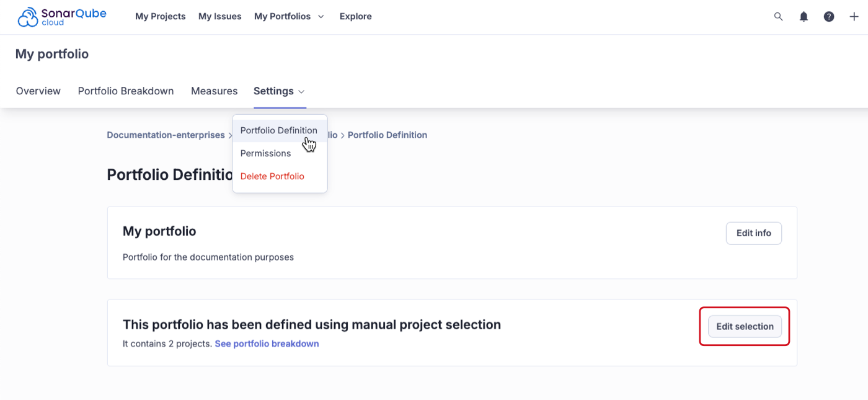868x400 pixels.
Task: Expand the My Portfolios dropdown
Action: click(289, 17)
